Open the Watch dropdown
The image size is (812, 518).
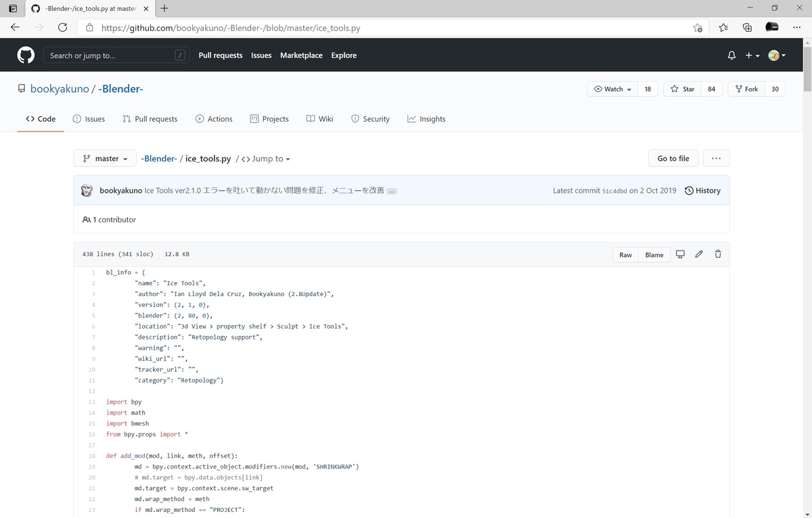coord(612,89)
